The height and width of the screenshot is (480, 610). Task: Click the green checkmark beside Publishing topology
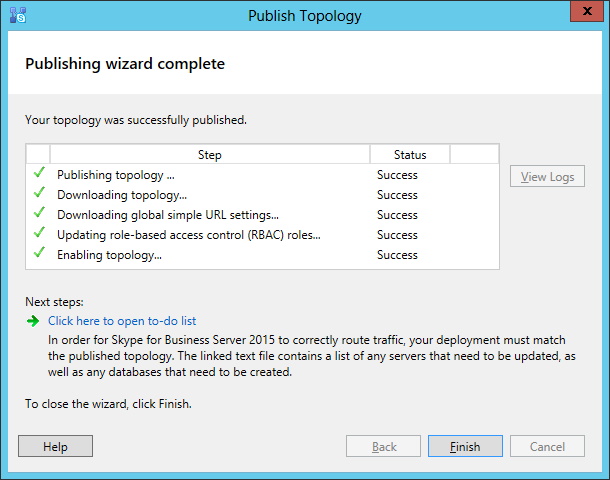pos(39,172)
